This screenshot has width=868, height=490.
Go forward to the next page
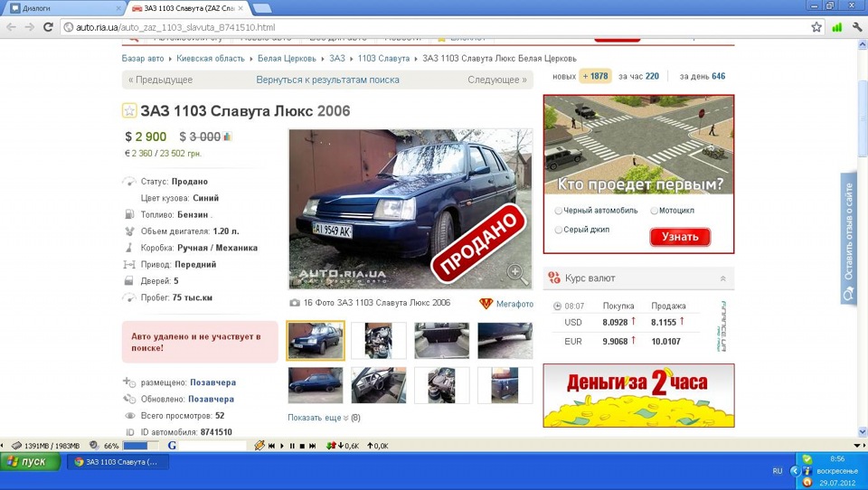point(29,27)
